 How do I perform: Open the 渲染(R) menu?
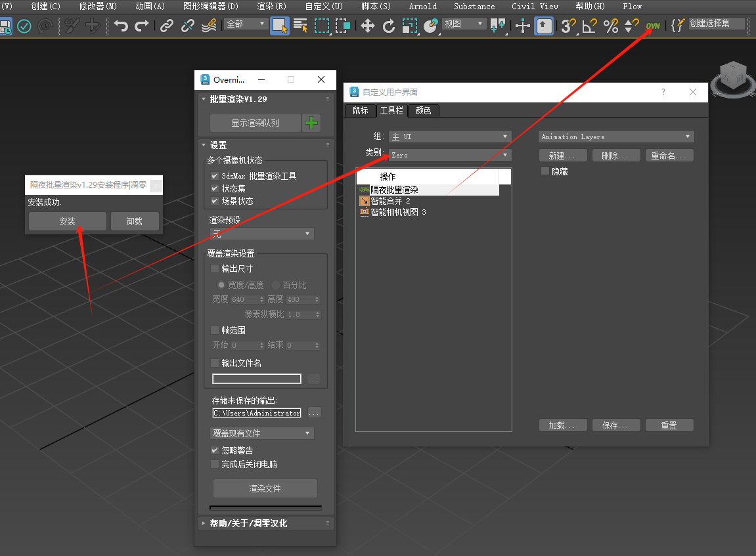(271, 7)
